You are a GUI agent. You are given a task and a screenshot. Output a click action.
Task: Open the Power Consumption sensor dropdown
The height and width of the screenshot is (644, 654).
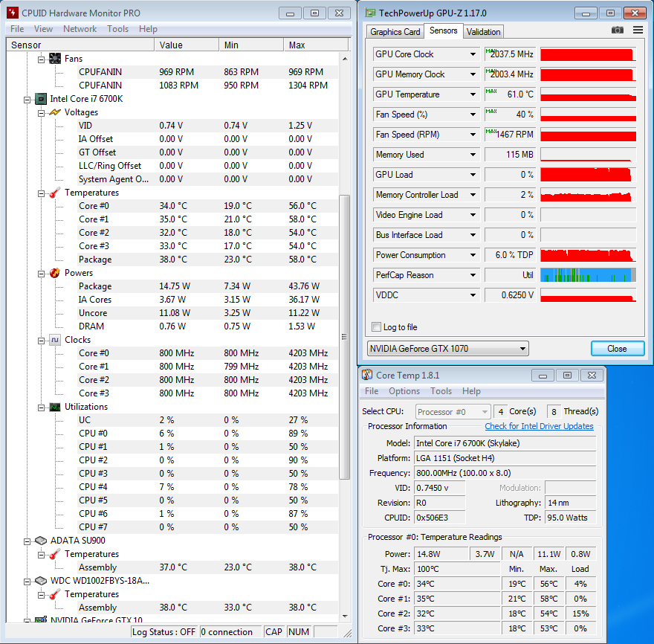click(x=473, y=255)
